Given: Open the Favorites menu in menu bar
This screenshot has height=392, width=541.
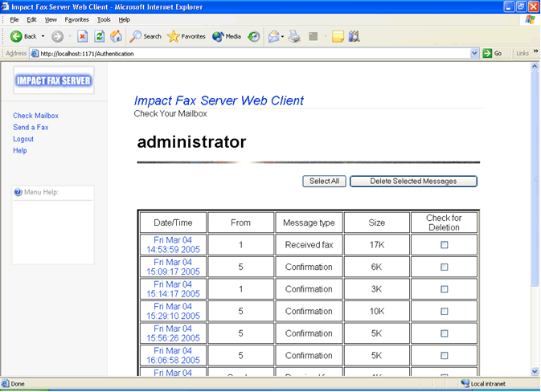Looking at the screenshot, I should (x=77, y=19).
